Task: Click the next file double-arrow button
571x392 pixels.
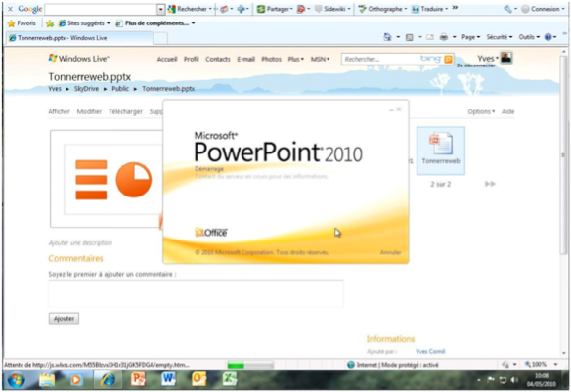Action: (x=490, y=184)
